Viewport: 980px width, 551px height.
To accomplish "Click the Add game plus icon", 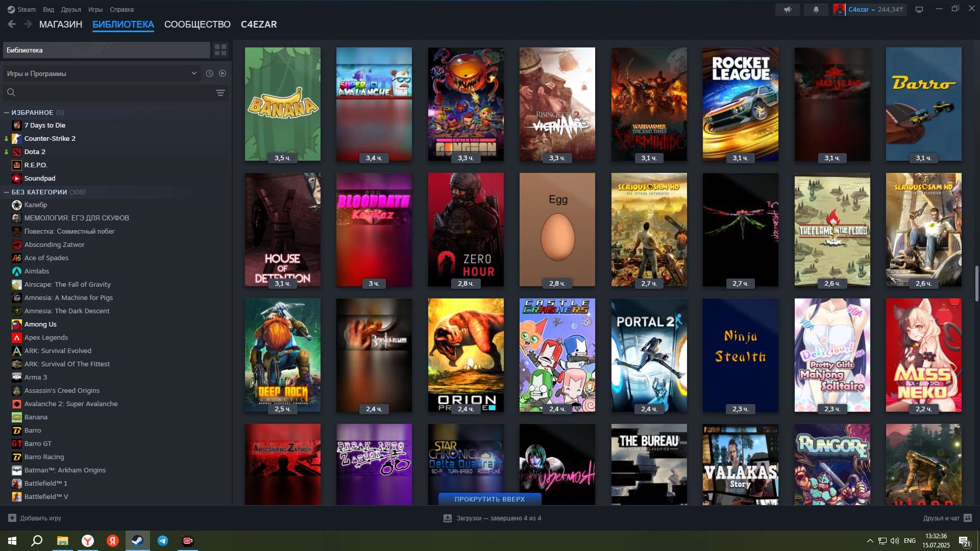I will click(12, 518).
